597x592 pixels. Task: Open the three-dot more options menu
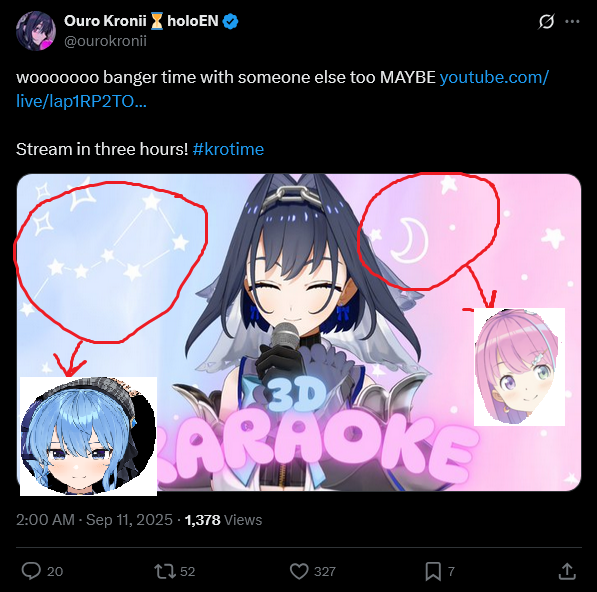572,22
